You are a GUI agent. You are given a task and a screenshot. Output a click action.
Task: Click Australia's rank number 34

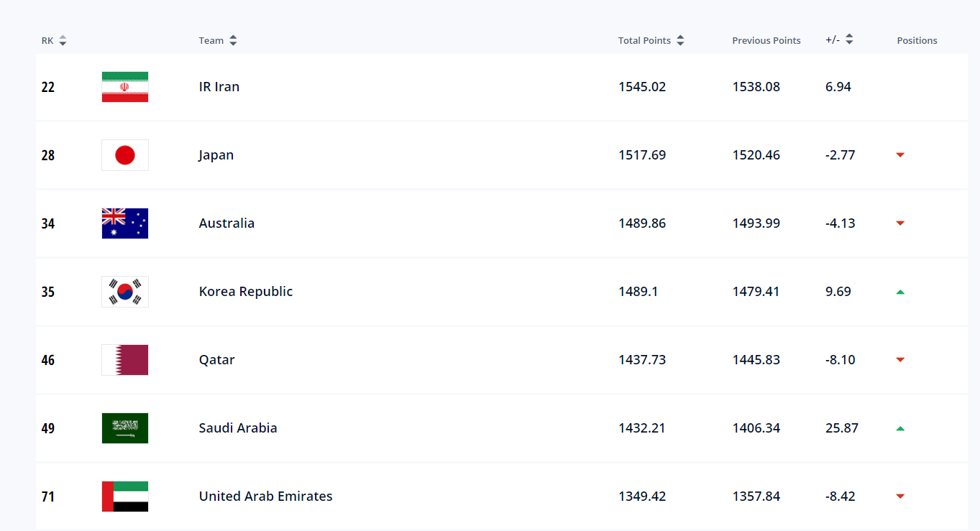[48, 223]
